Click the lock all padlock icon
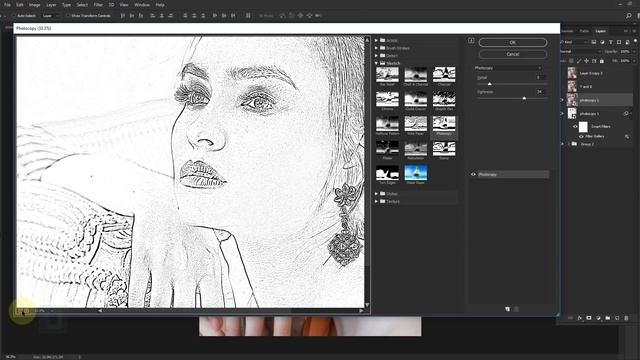Screen dimensions: 640x360 point(602,61)
